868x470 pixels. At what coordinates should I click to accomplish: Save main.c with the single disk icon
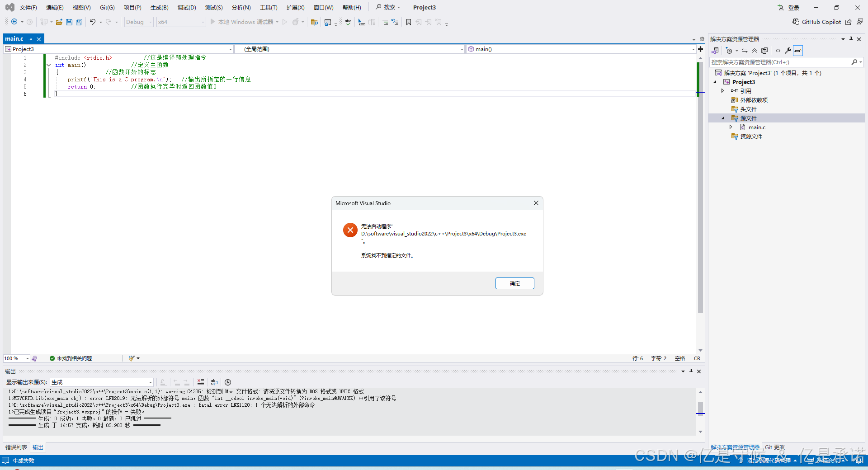[69, 22]
